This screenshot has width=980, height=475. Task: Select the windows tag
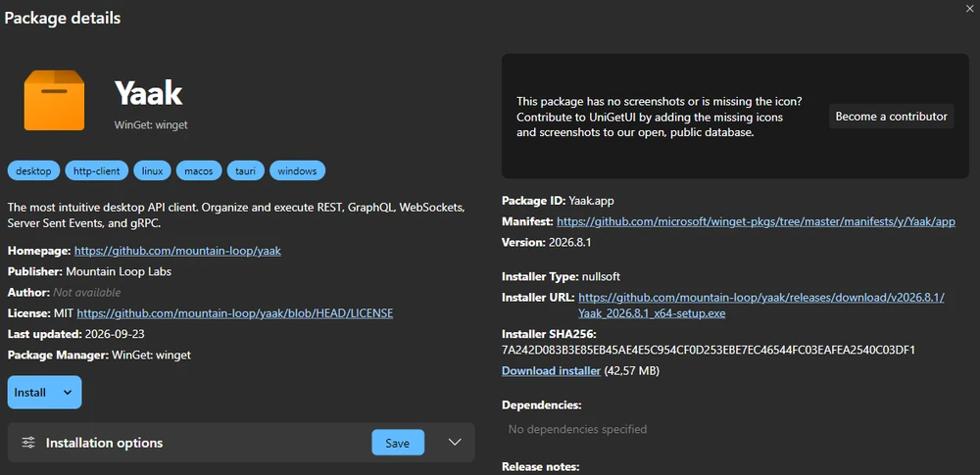(x=298, y=170)
